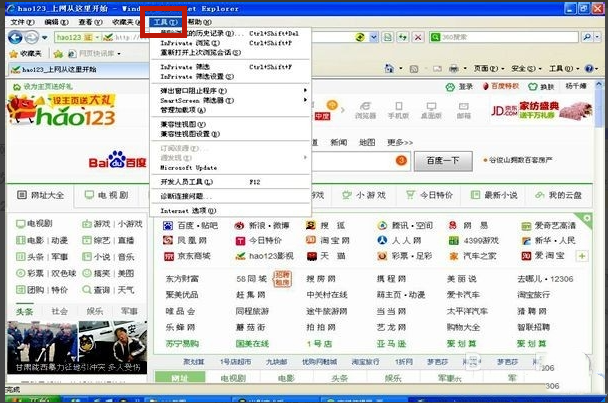
Task: Click the refresh green arrows icon
Action: (x=403, y=37)
